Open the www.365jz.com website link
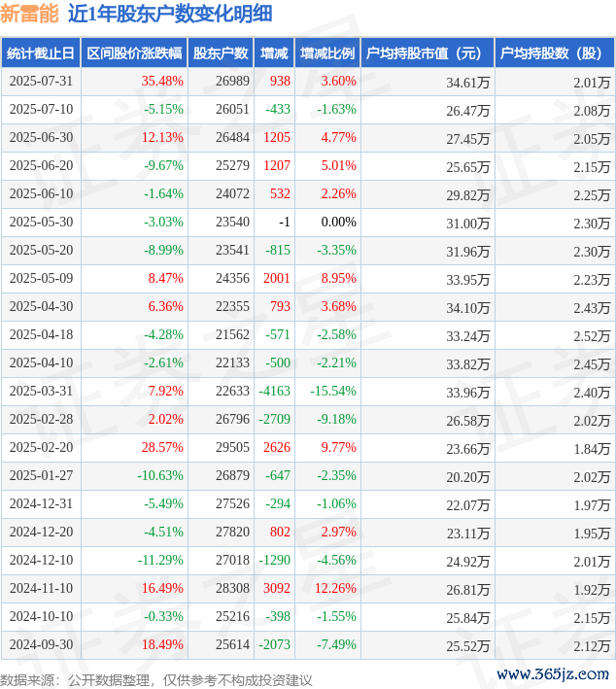Screen dimensions: 616x689 [x=553, y=674]
